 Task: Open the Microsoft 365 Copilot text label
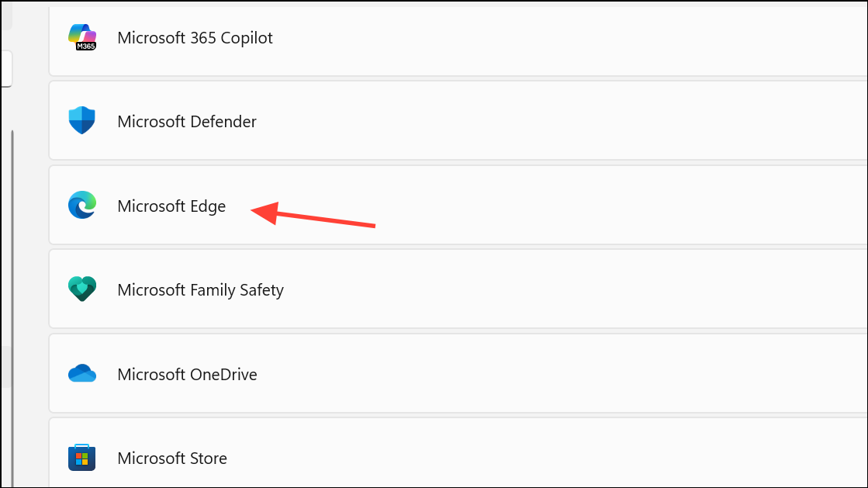pyautogui.click(x=195, y=38)
